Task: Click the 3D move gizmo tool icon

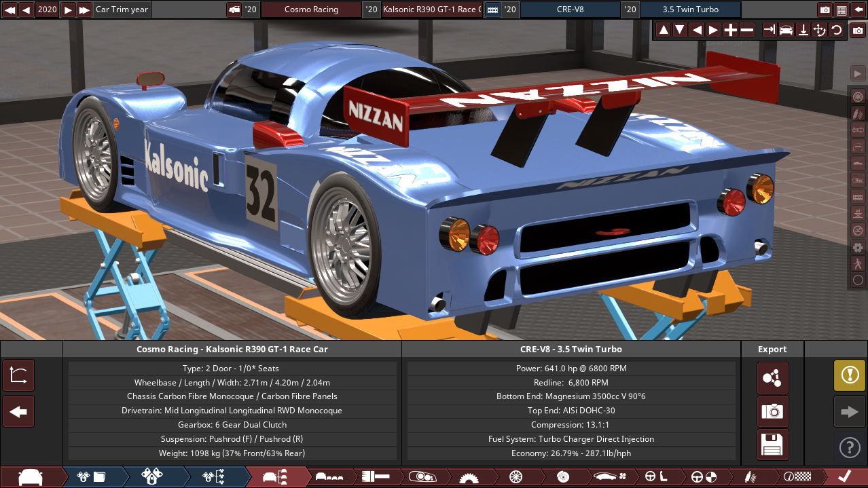Action: pos(820,30)
